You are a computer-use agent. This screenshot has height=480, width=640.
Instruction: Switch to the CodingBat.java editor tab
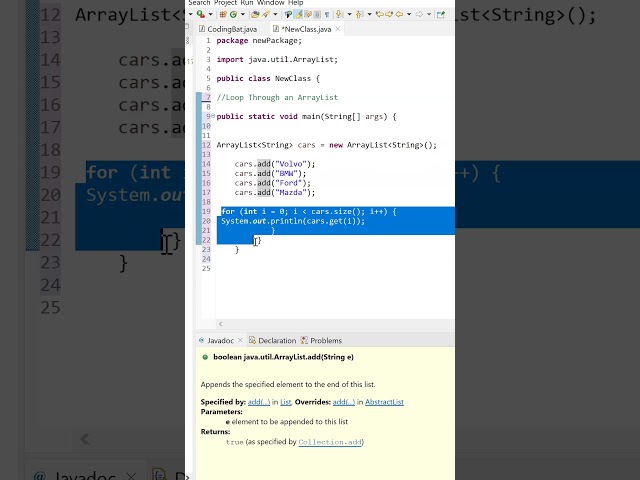click(x=228, y=29)
